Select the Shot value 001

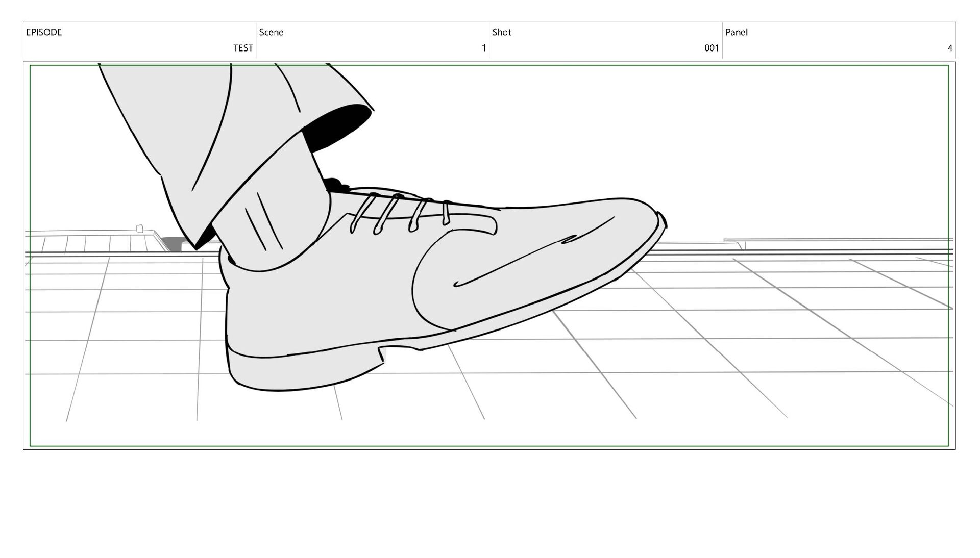[712, 48]
